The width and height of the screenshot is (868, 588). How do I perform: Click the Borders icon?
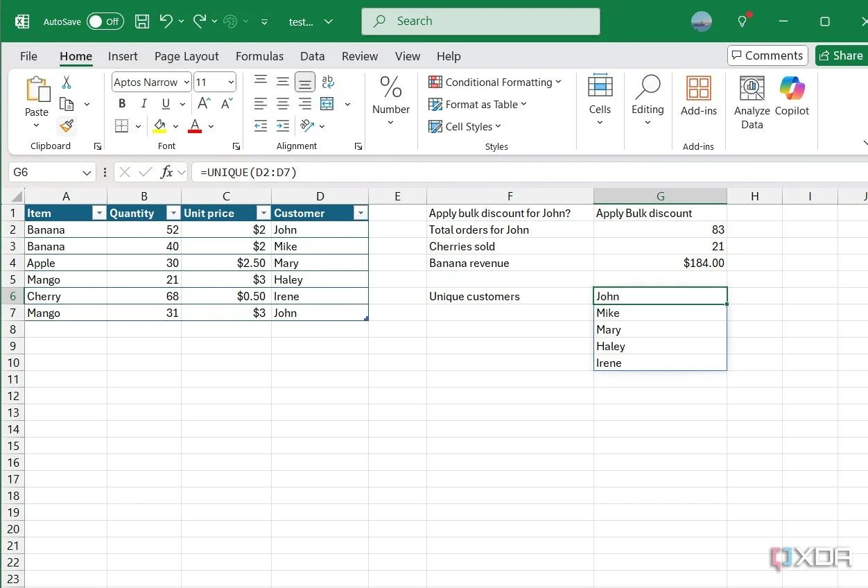click(122, 126)
